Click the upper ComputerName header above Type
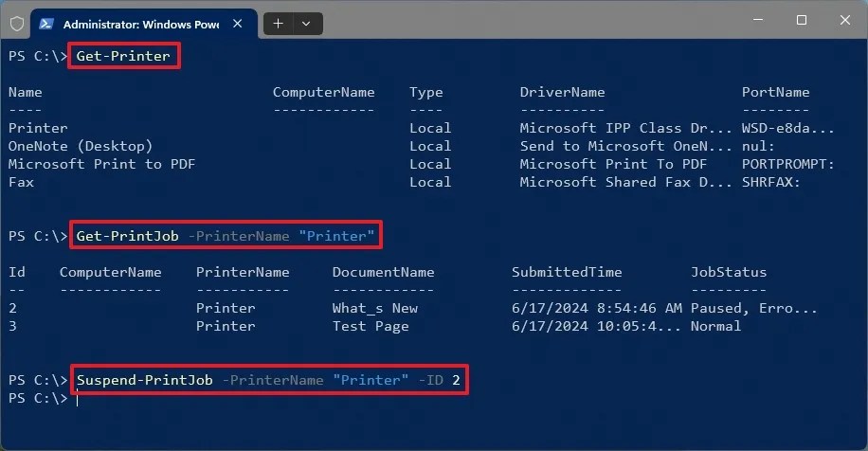 (323, 92)
